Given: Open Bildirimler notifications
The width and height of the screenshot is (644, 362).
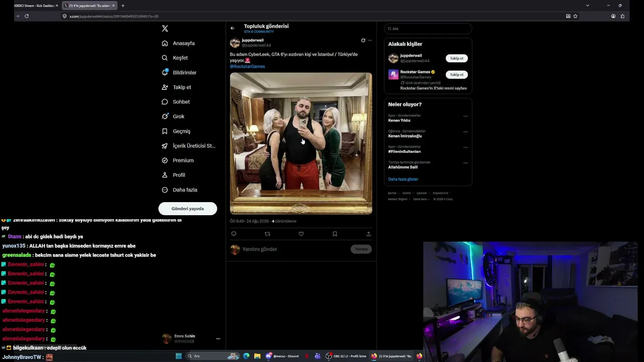Looking at the screenshot, I should tap(179, 72).
